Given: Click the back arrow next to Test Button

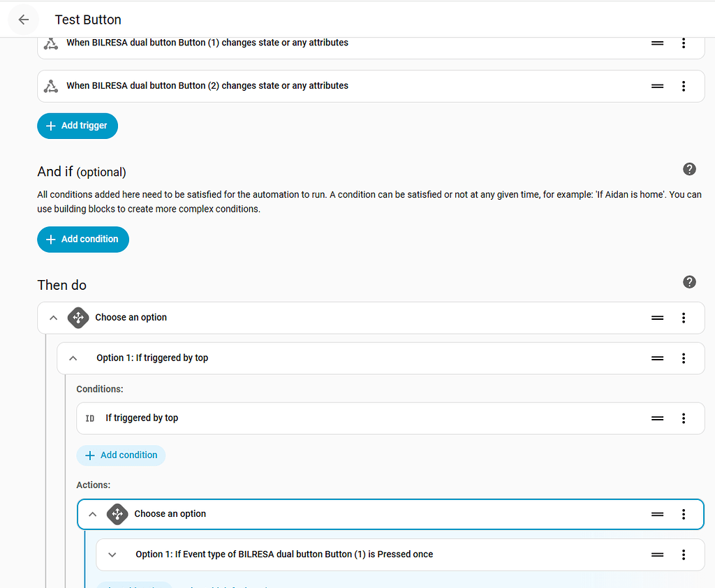Looking at the screenshot, I should pos(23,20).
